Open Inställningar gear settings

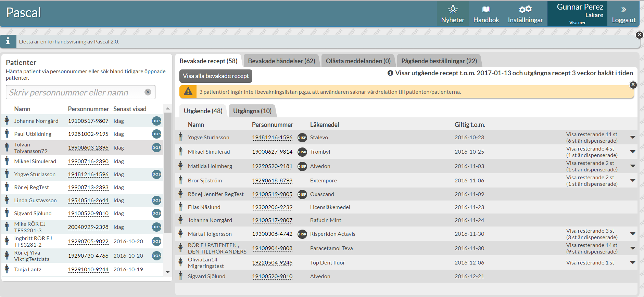525,14
